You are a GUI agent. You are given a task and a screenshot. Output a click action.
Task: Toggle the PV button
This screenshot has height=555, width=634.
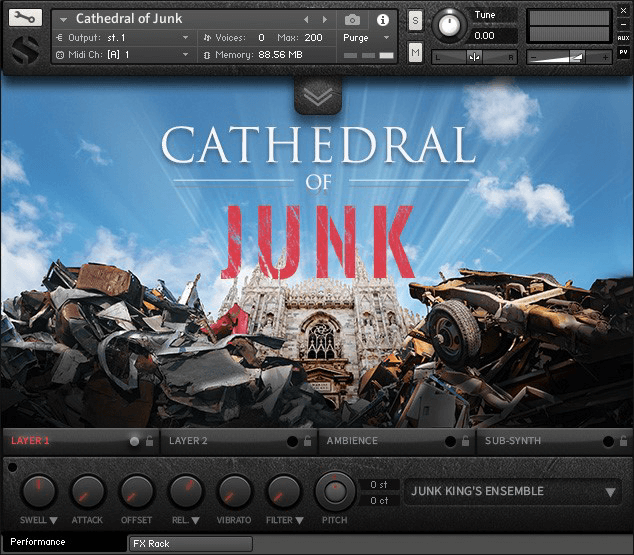[x=623, y=52]
